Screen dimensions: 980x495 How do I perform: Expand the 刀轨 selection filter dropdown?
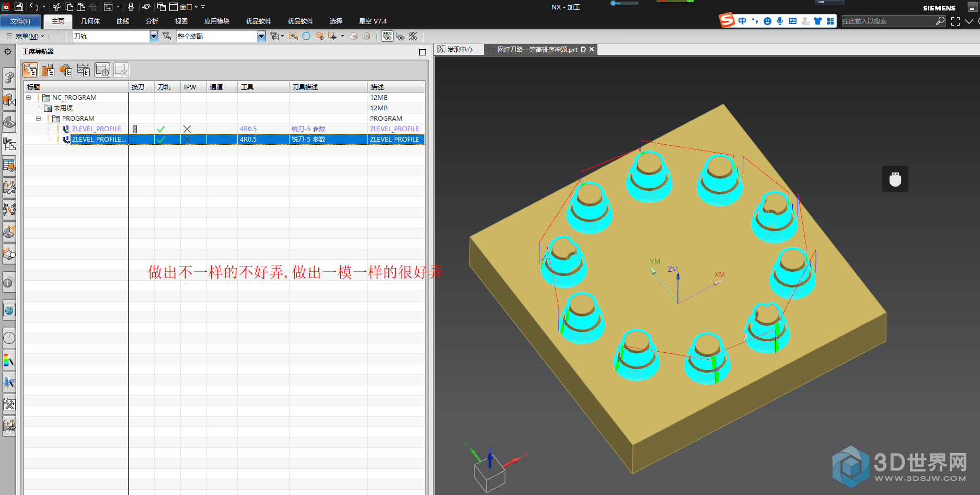(154, 36)
